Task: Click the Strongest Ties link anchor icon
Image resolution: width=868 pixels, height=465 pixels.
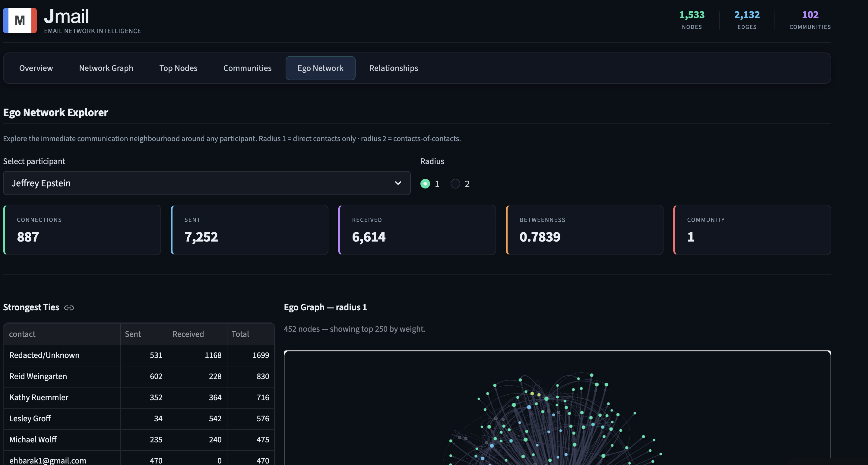Action: (69, 308)
